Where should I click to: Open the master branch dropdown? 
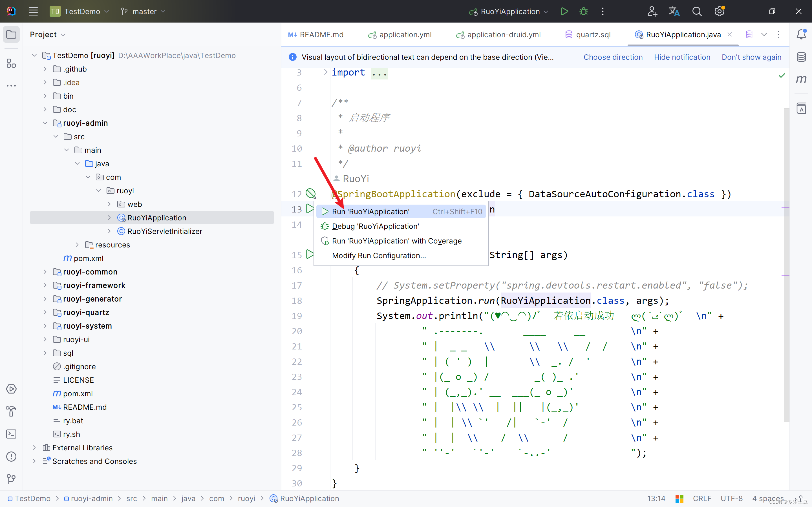point(144,11)
